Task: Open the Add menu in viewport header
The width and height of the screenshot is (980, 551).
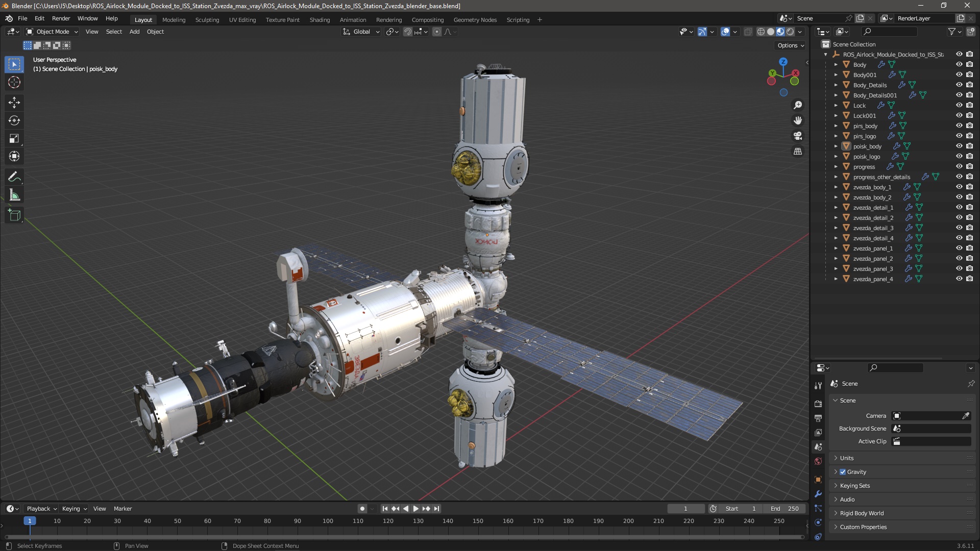Action: pos(134,32)
